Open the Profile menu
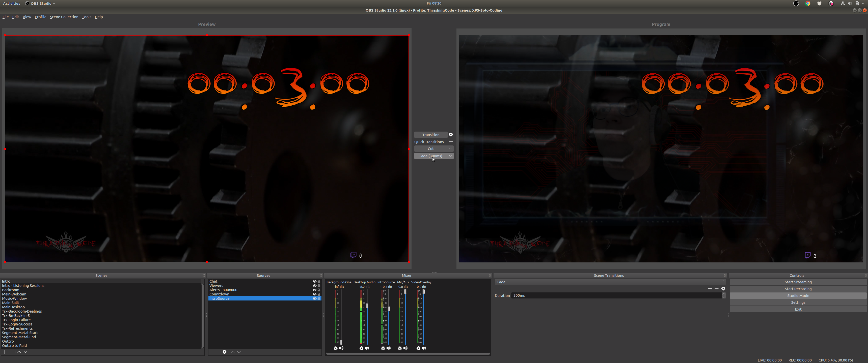 [x=40, y=17]
